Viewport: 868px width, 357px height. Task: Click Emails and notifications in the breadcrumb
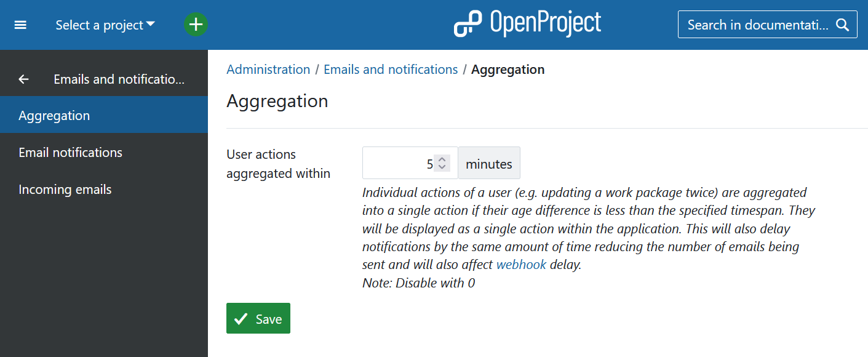click(x=390, y=69)
